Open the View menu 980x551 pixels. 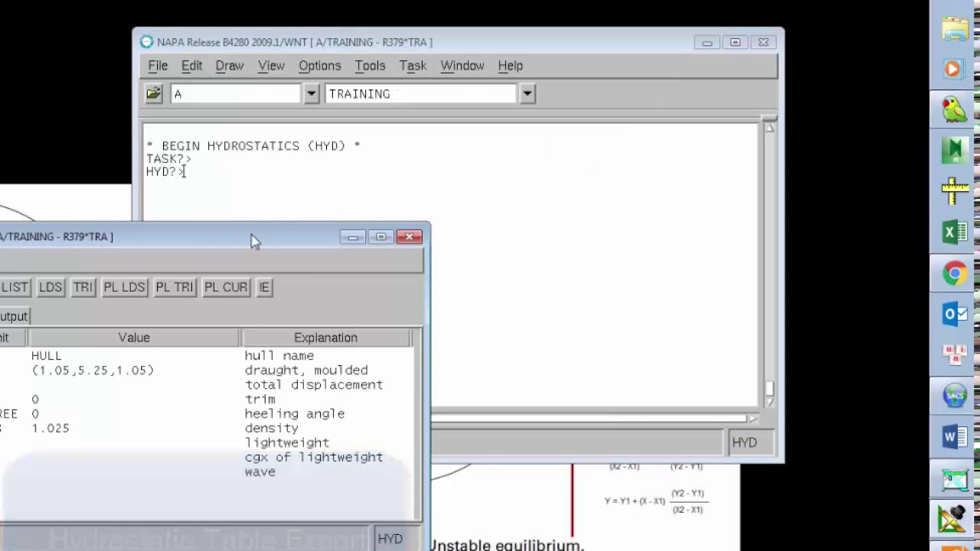pyautogui.click(x=271, y=66)
